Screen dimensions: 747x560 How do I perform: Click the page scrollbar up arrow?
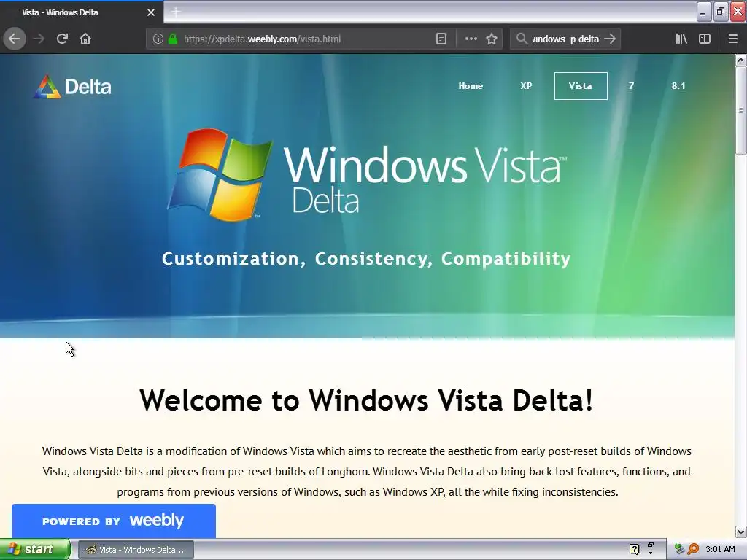click(740, 60)
